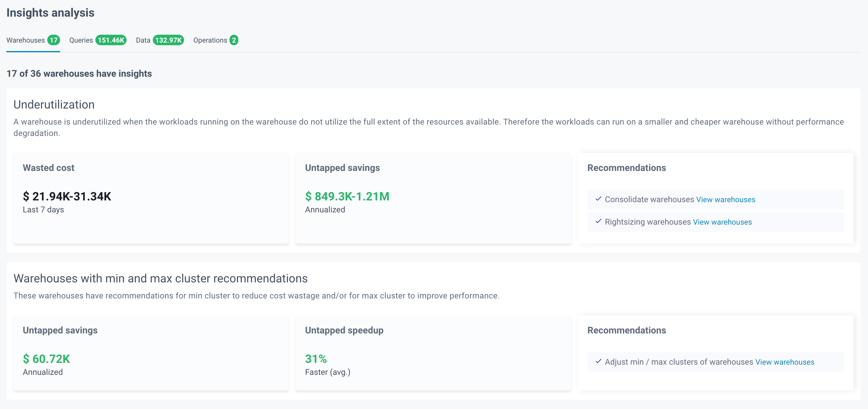
Task: Switch to the Data tab
Action: click(x=143, y=41)
